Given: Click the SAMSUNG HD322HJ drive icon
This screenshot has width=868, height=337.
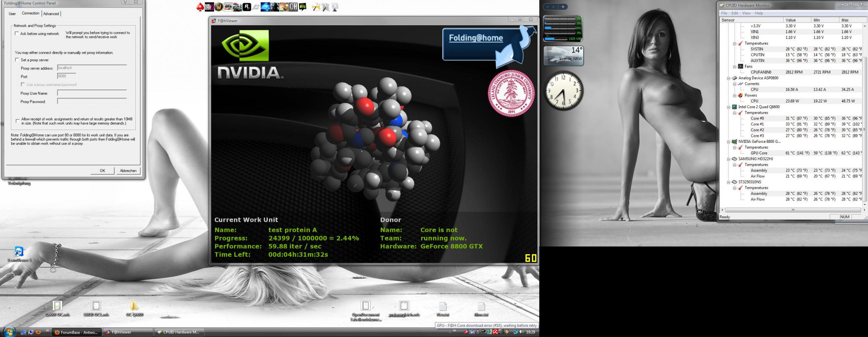Looking at the screenshot, I should 734,159.
